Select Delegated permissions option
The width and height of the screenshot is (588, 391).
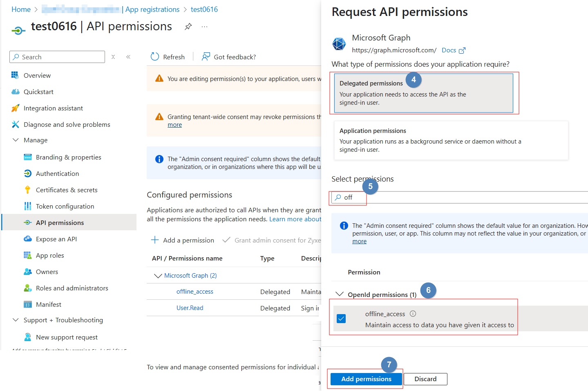click(423, 93)
